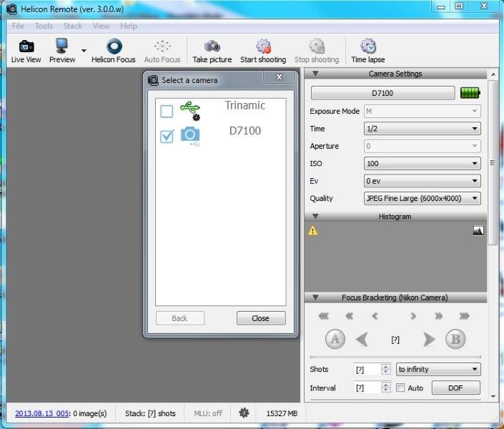Select the Trinamic entry in list
Viewport: 504px width, 429px height.
point(220,111)
